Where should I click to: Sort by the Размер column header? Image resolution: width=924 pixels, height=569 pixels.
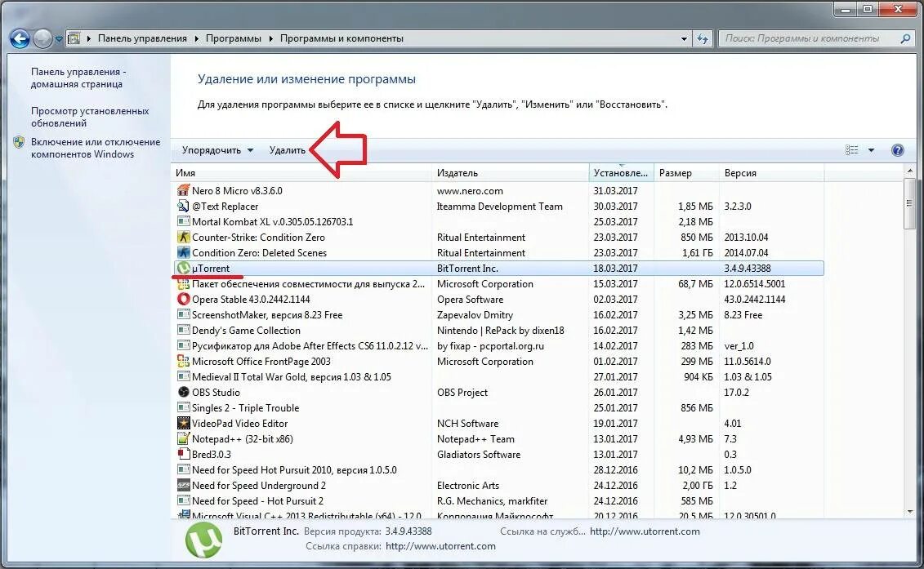pyautogui.click(x=686, y=173)
